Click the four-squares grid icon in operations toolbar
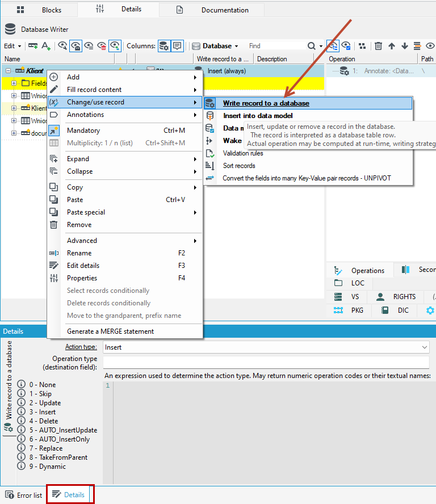 pos(362,46)
